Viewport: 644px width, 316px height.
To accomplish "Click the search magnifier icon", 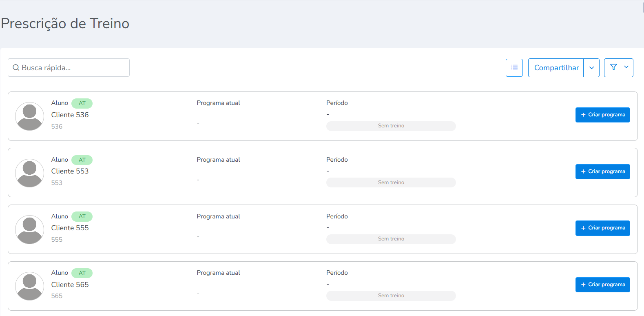I will click(x=16, y=68).
